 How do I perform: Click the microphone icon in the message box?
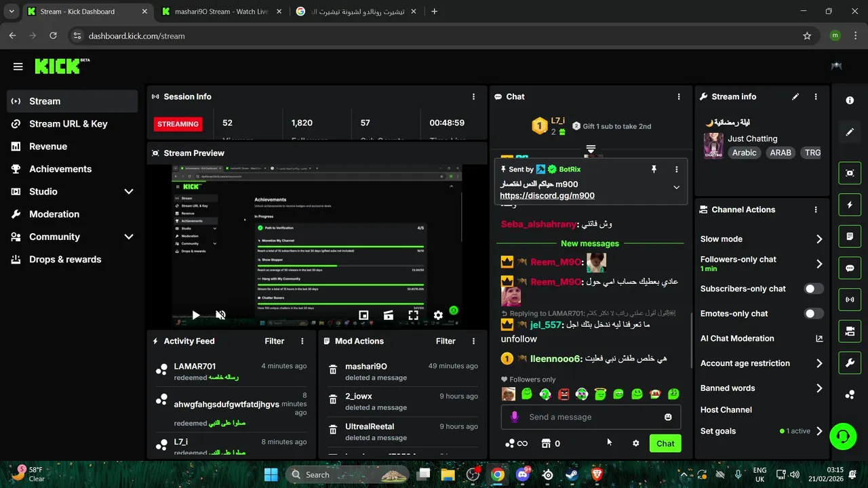[515, 417]
